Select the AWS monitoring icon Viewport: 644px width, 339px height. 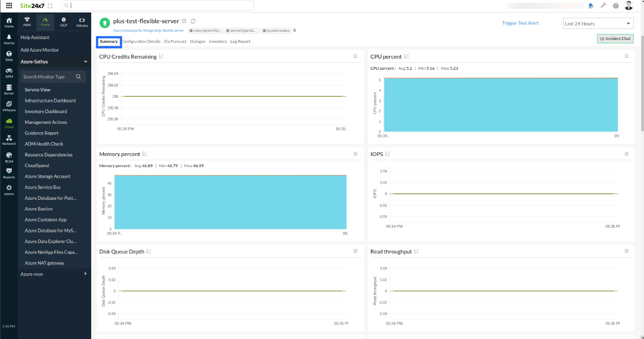tap(27, 22)
